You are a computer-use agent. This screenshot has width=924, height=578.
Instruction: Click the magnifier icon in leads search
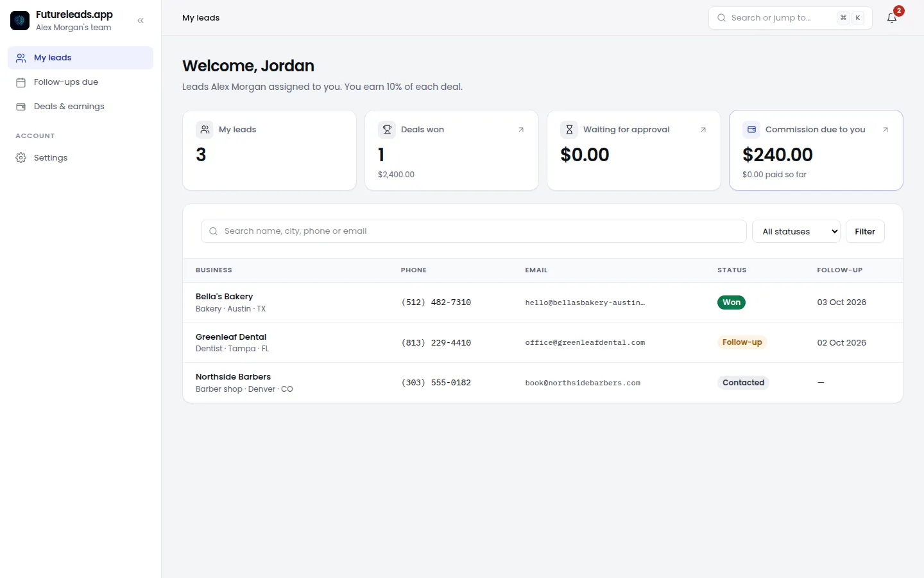coord(214,231)
